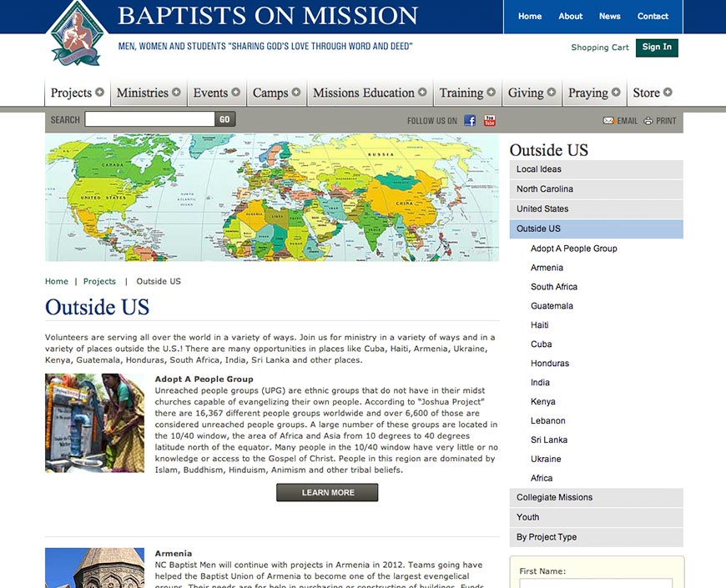The image size is (726, 588).
Task: Open the Armenia church photo
Action: coord(95,568)
